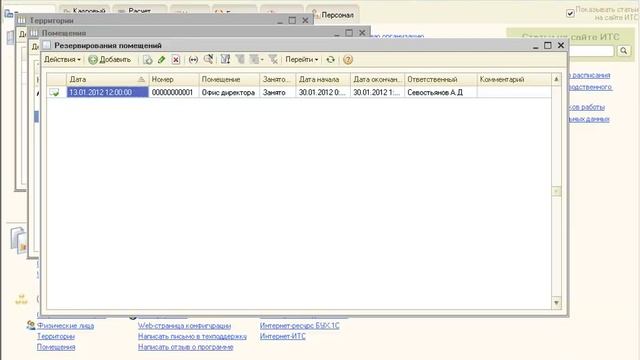
Task: Click the list scrollbar up arrow
Action: [556, 79]
